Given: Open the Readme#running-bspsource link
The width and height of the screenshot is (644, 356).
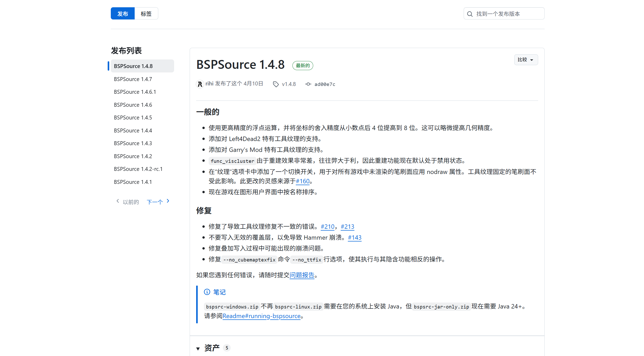Looking at the screenshot, I should click(262, 316).
